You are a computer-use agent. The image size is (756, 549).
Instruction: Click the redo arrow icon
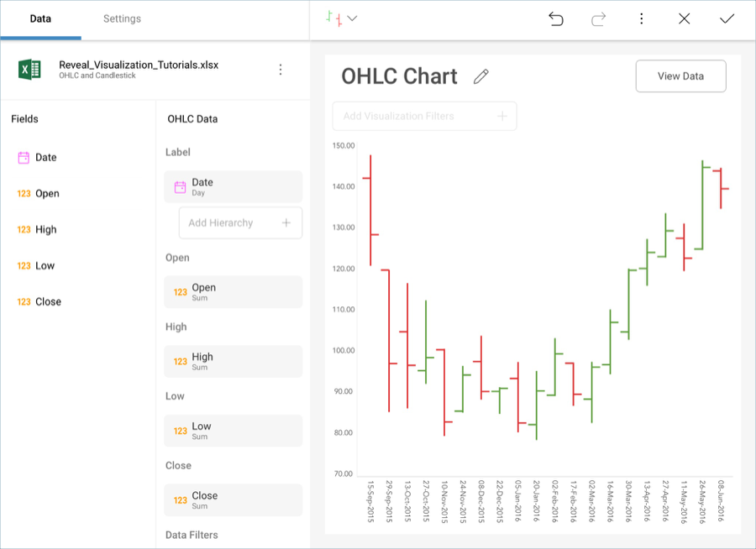point(598,18)
